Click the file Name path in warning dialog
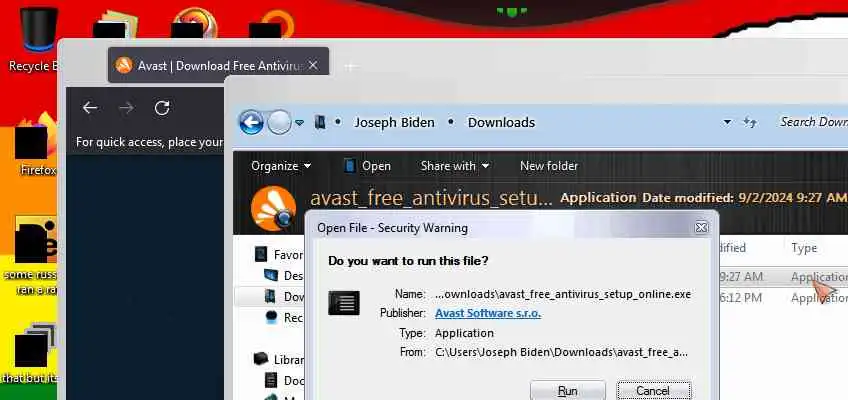Viewport: 848px width, 400px height. point(563,295)
